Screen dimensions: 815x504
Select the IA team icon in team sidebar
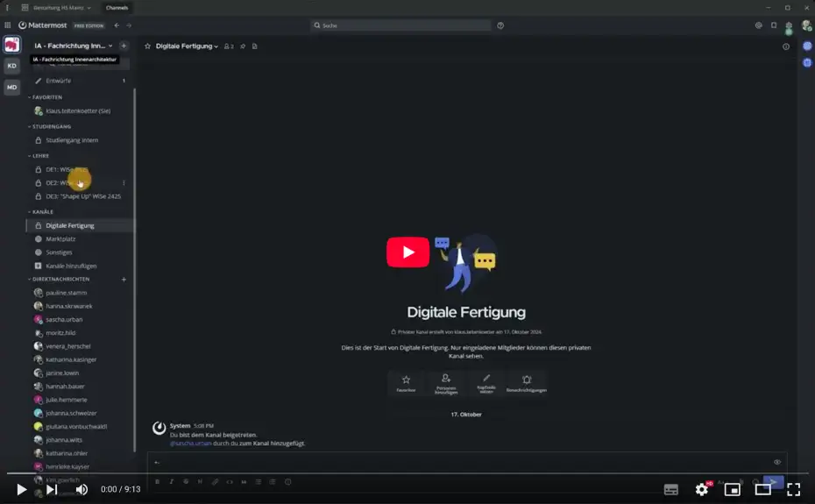click(12, 45)
